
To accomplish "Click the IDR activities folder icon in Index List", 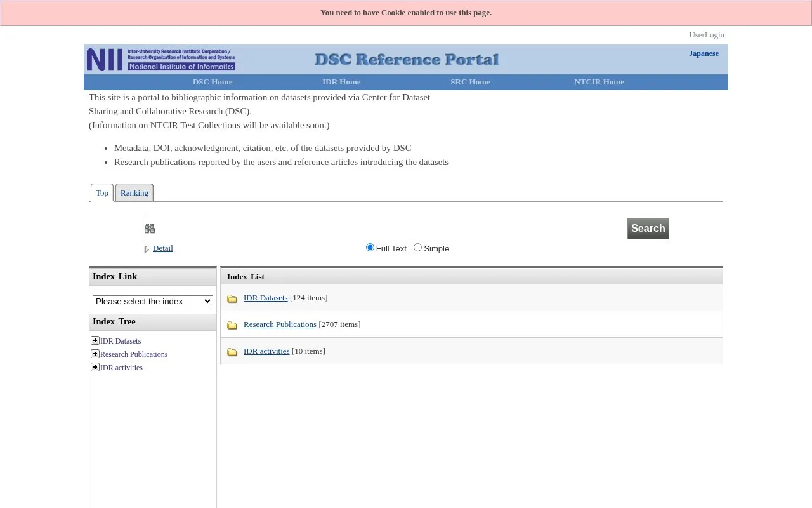I will (x=232, y=352).
